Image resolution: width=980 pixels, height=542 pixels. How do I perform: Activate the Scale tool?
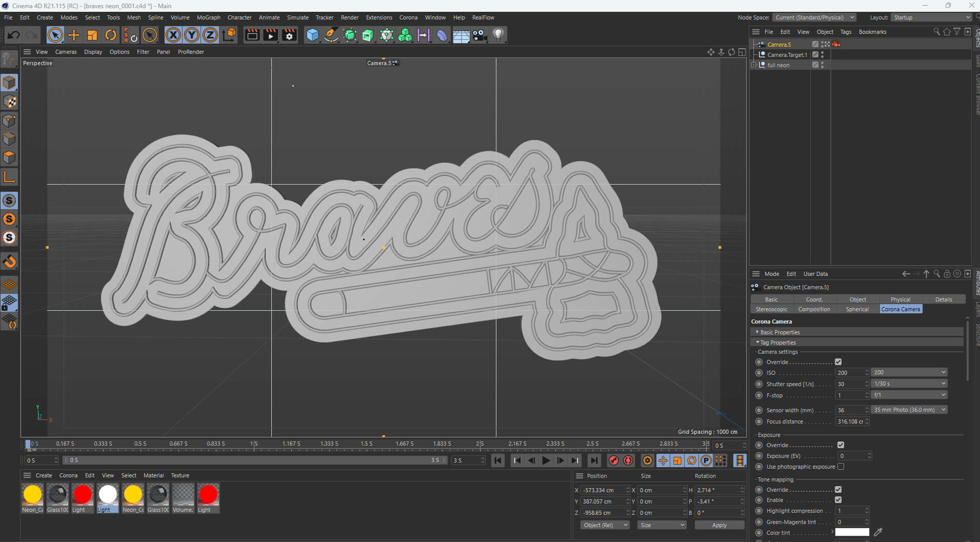[x=92, y=35]
